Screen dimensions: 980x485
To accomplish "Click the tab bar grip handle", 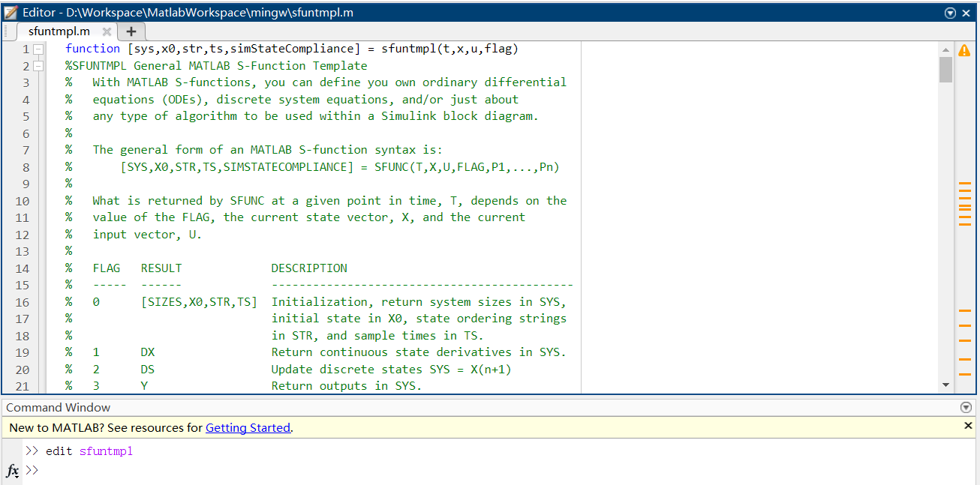I will pos(6,31).
